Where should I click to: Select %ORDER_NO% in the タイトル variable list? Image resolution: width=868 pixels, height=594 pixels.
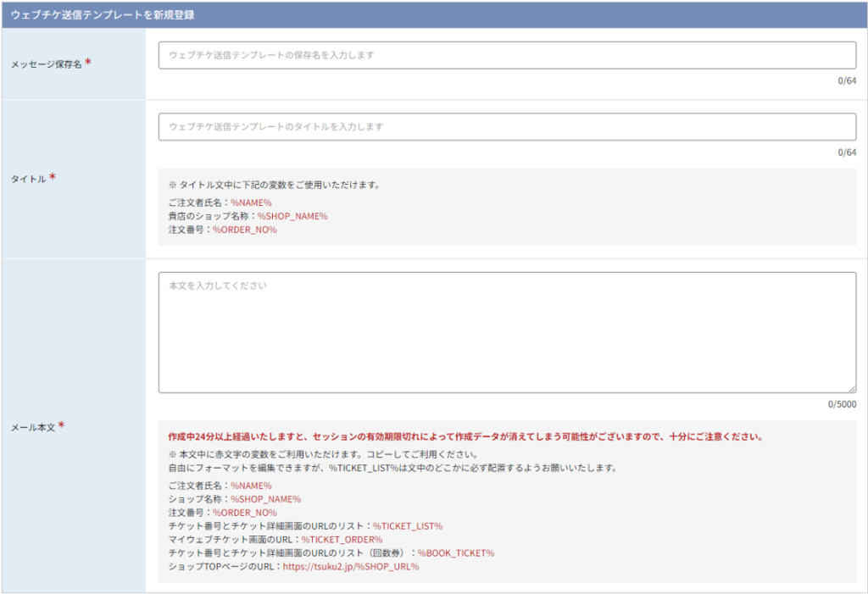pos(245,230)
